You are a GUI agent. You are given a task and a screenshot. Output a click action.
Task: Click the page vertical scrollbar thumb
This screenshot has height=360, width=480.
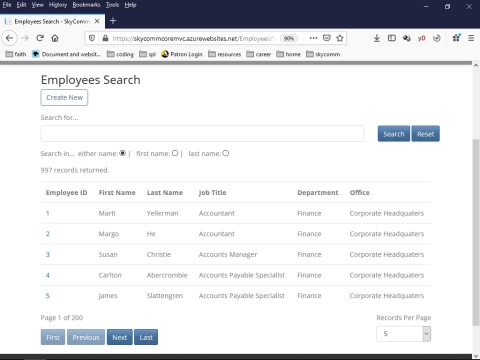(x=476, y=232)
